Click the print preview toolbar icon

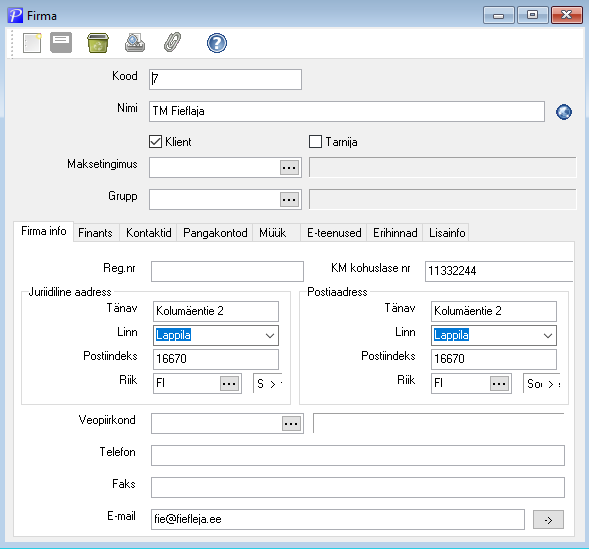click(x=135, y=43)
